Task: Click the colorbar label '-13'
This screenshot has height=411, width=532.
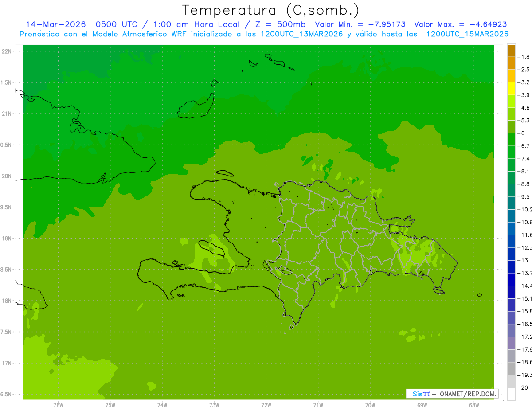Action: pyautogui.click(x=523, y=260)
